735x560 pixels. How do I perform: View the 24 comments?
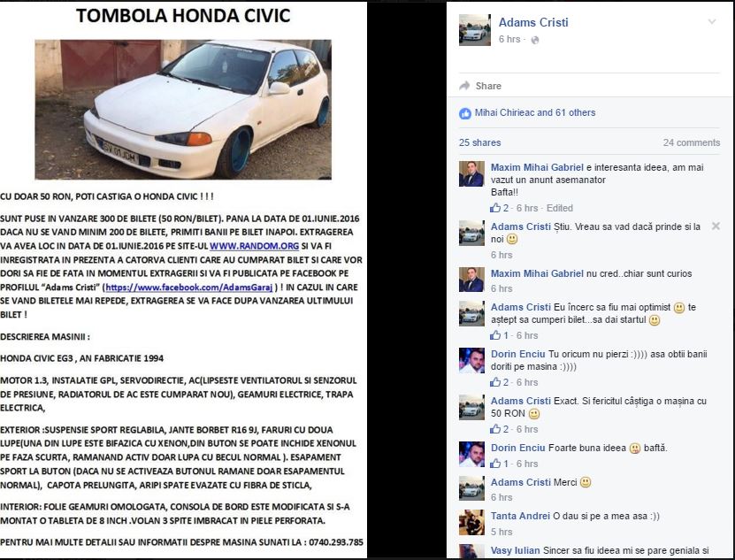pyautogui.click(x=692, y=142)
